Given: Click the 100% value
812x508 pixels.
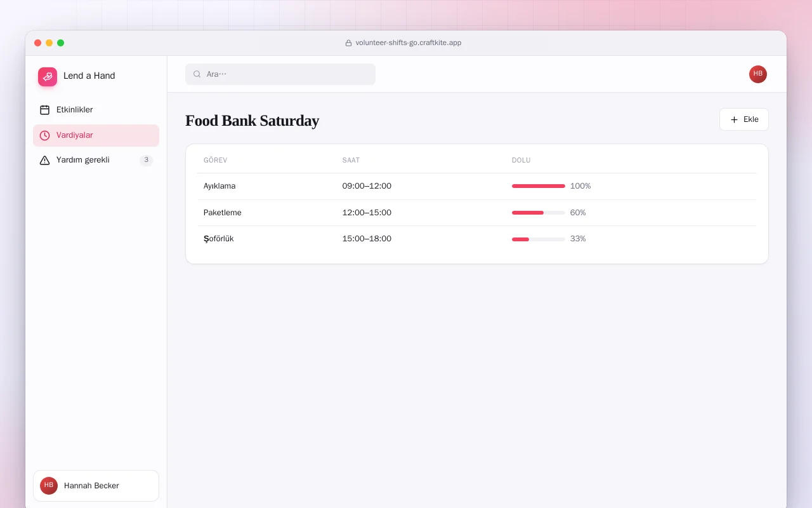Looking at the screenshot, I should pos(580,186).
